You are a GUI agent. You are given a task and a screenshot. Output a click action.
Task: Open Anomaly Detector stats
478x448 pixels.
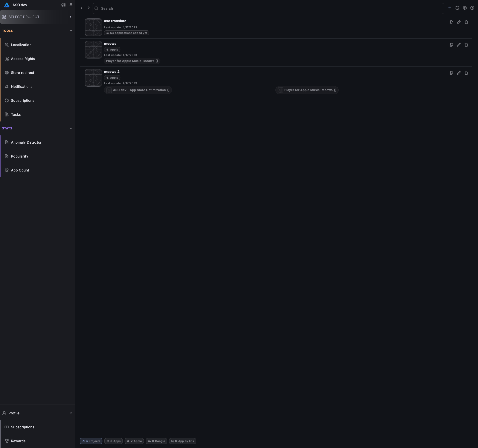[38, 142]
